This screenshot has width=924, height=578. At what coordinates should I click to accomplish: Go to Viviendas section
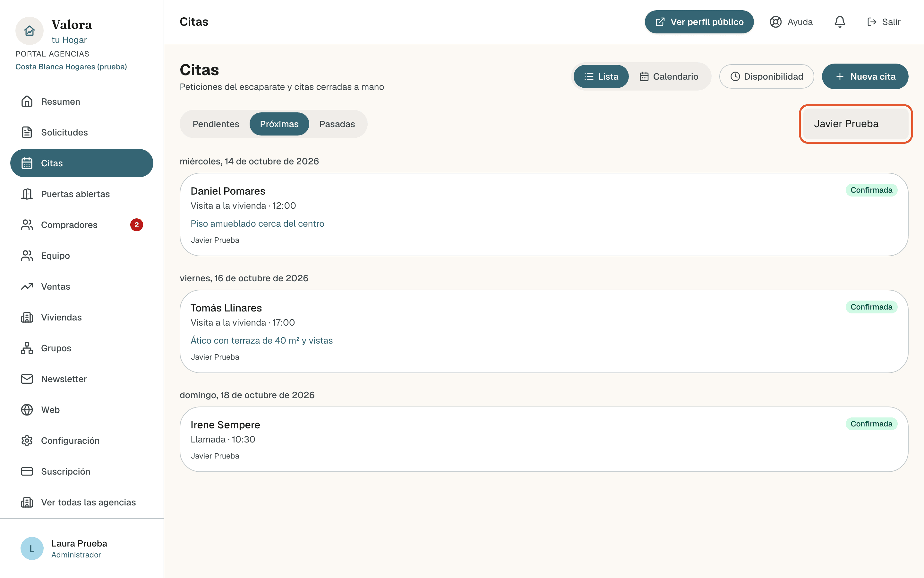click(82, 317)
